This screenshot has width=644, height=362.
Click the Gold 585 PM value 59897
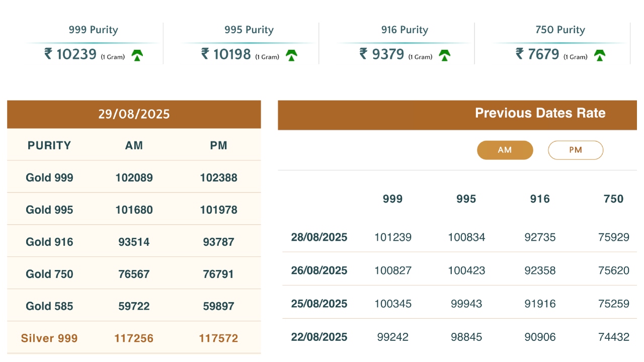click(x=218, y=306)
